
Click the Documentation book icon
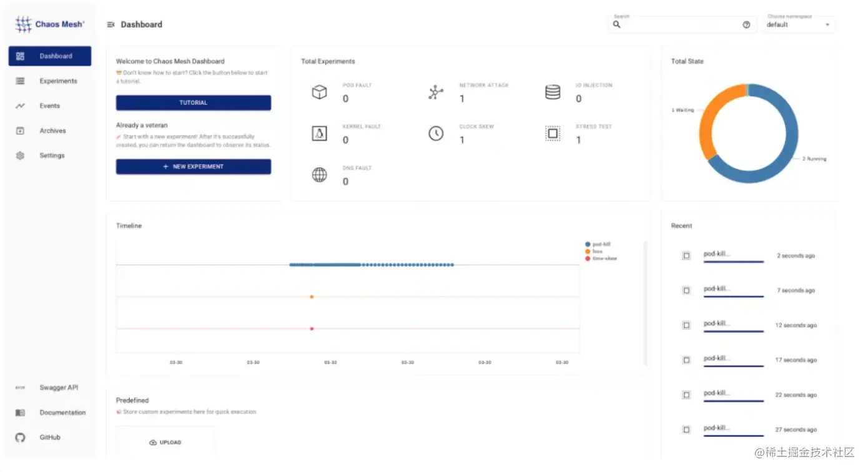[x=20, y=413]
